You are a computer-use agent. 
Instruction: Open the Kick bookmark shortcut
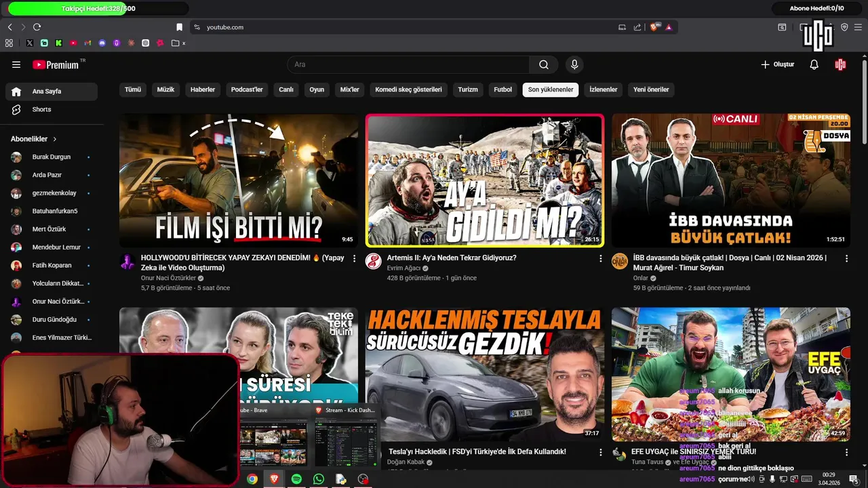[58, 43]
